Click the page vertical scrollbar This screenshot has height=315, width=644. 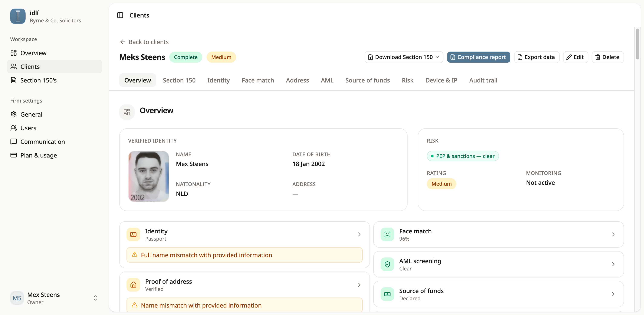(637, 44)
